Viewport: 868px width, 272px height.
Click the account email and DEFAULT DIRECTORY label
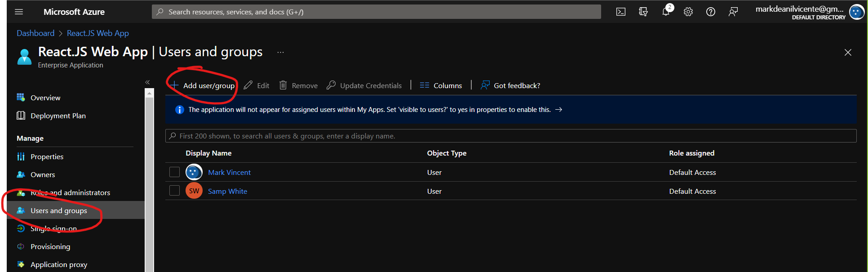click(800, 12)
